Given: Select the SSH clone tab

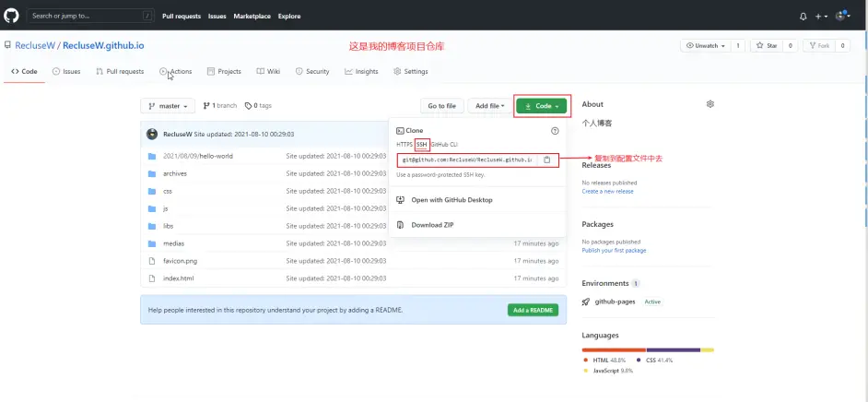Looking at the screenshot, I should click(422, 144).
